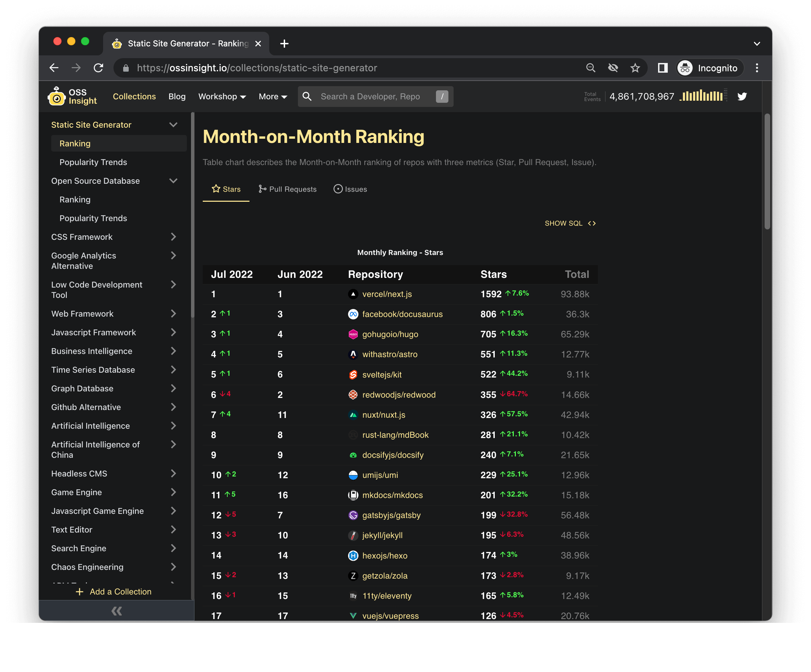The image size is (811, 672).
Task: Collapse the Static Site Generator section
Action: [173, 125]
